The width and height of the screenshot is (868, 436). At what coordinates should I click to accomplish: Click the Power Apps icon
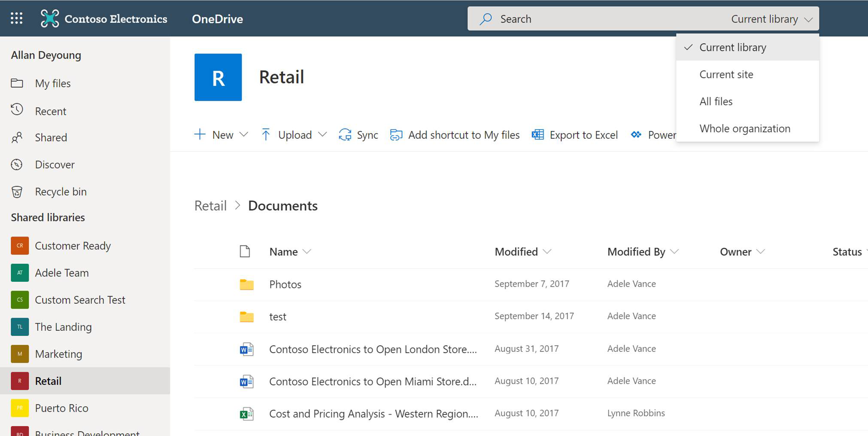636,134
